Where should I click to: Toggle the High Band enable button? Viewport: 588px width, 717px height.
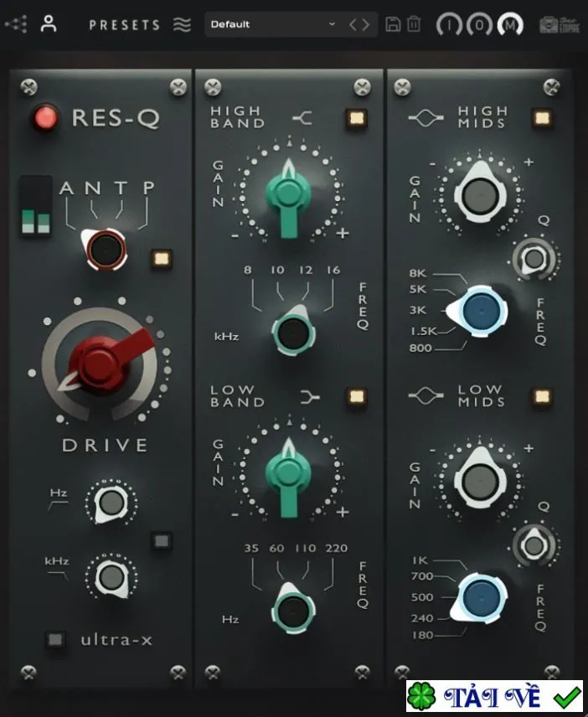356,118
